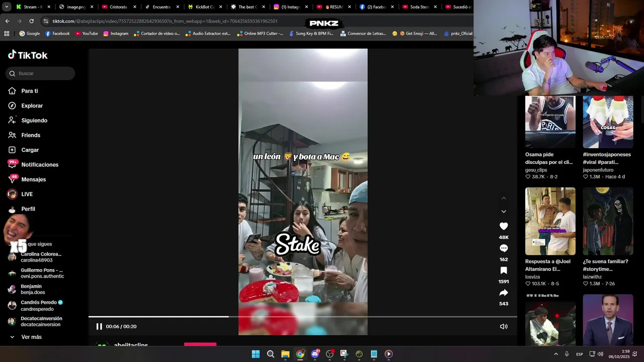Viewport: 644px width, 362px height.
Task: Close the image.png tab
Action: point(92,7)
